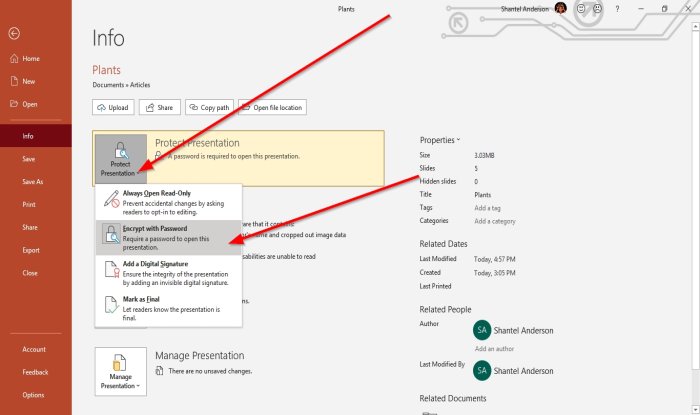Click Save in the sidebar
This screenshot has height=415, width=700.
point(36,158)
